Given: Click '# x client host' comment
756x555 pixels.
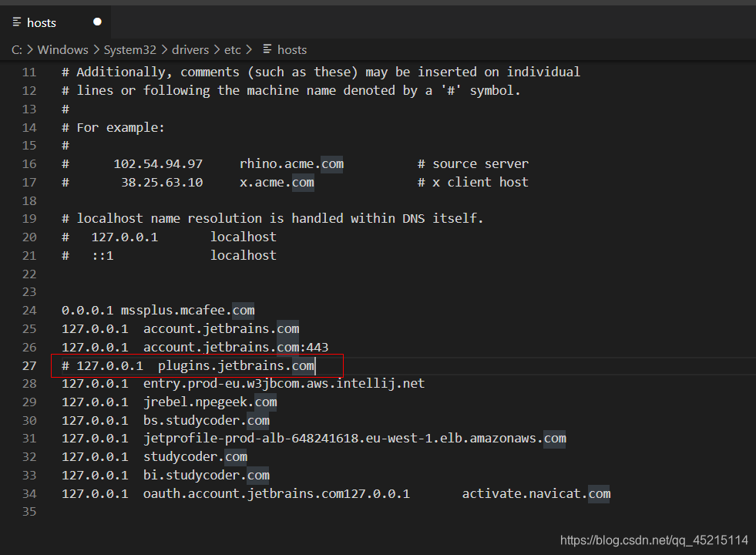Looking at the screenshot, I should [x=473, y=182].
